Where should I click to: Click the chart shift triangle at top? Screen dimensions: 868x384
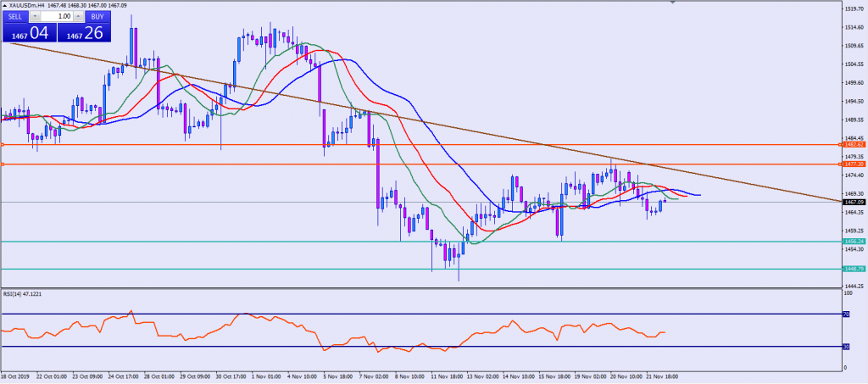coord(673,3)
